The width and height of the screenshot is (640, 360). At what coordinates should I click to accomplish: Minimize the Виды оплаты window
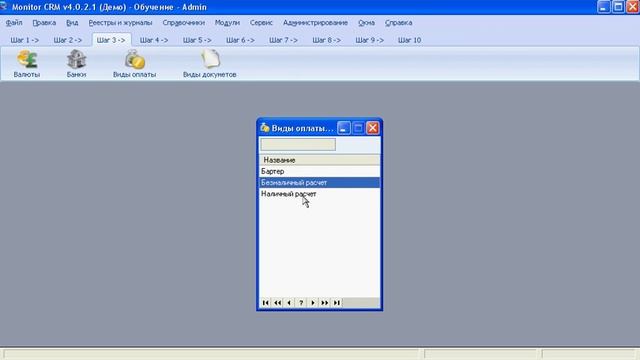coord(344,128)
